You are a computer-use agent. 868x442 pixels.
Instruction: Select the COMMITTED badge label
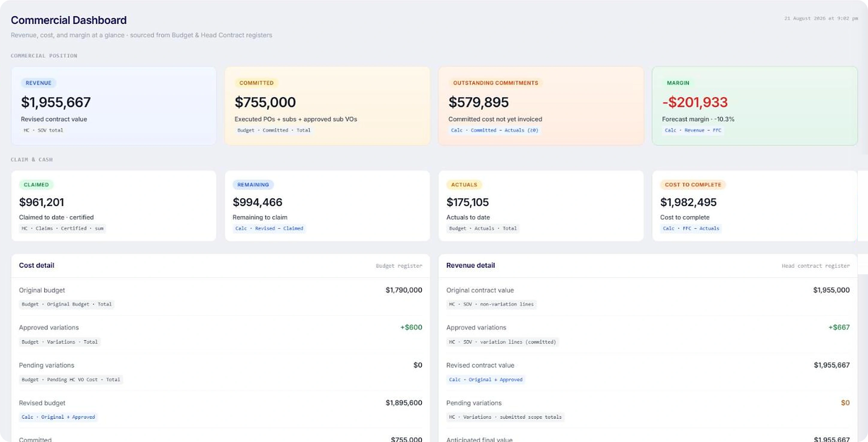pyautogui.click(x=256, y=83)
